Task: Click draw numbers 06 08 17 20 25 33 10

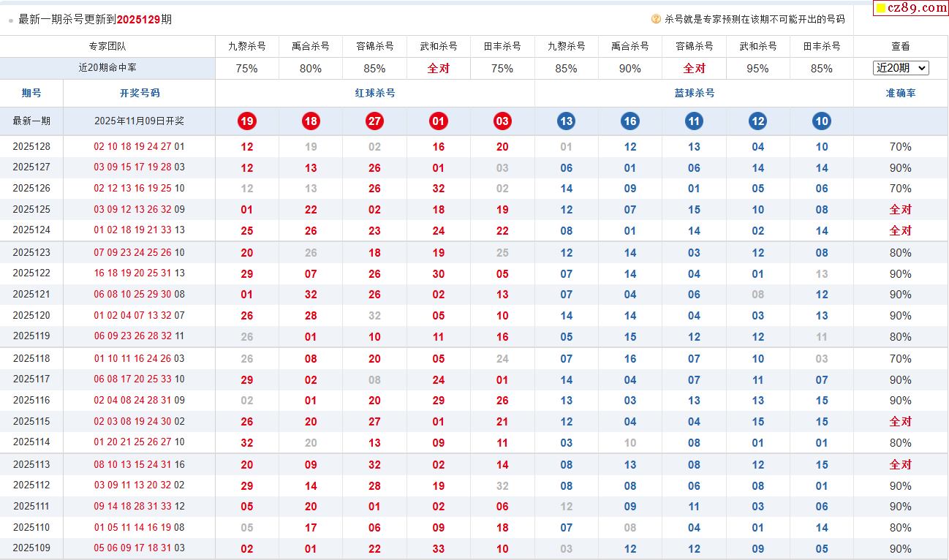Action: 139,379
